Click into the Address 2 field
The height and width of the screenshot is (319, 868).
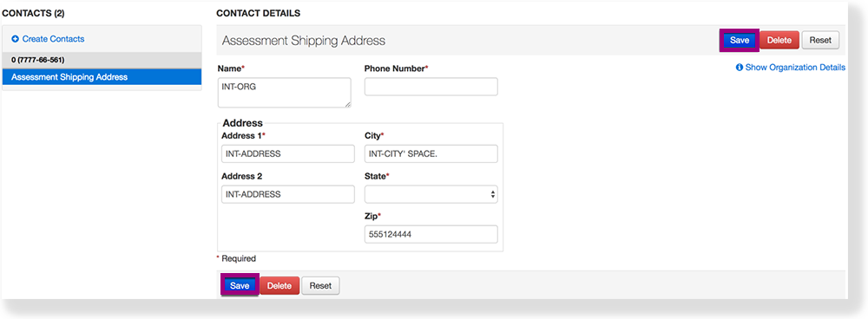[288, 194]
